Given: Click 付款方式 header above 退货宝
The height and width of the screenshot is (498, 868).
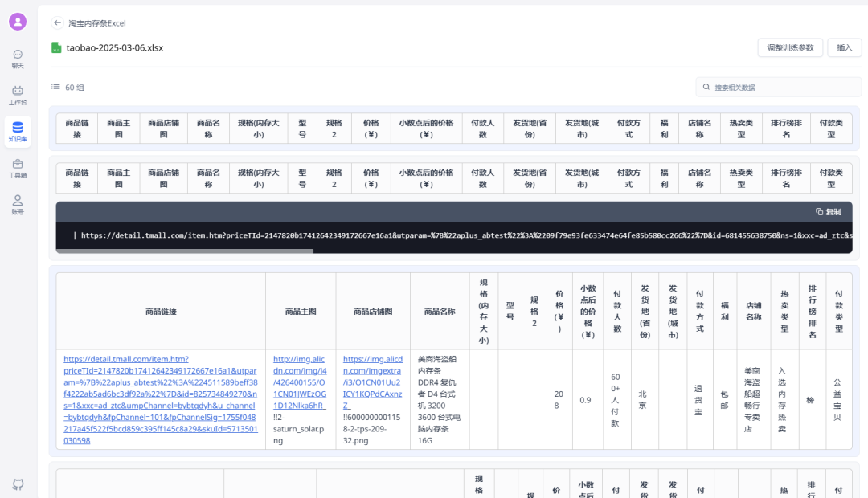Looking at the screenshot, I should (x=700, y=312).
